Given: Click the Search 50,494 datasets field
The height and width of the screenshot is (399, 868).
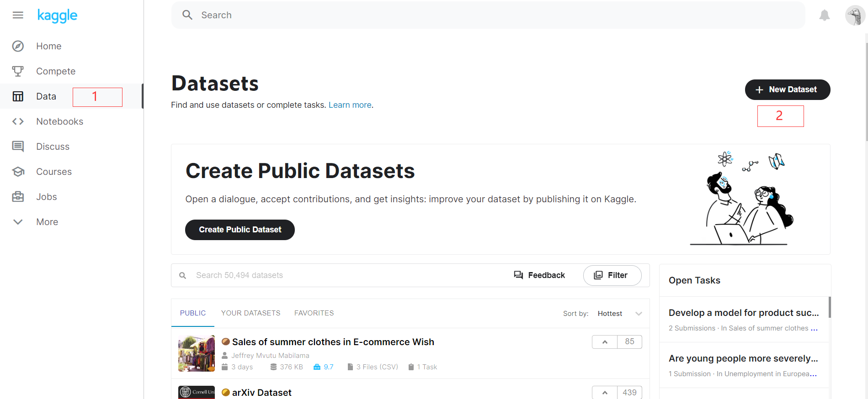Looking at the screenshot, I should click(320, 275).
